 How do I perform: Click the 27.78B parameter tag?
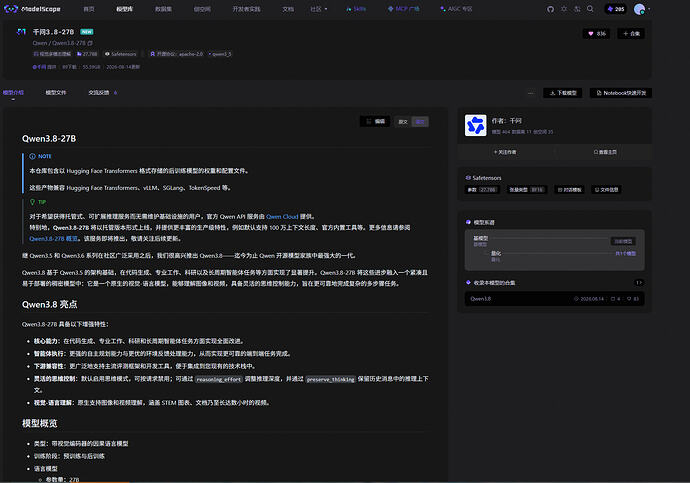click(87, 54)
